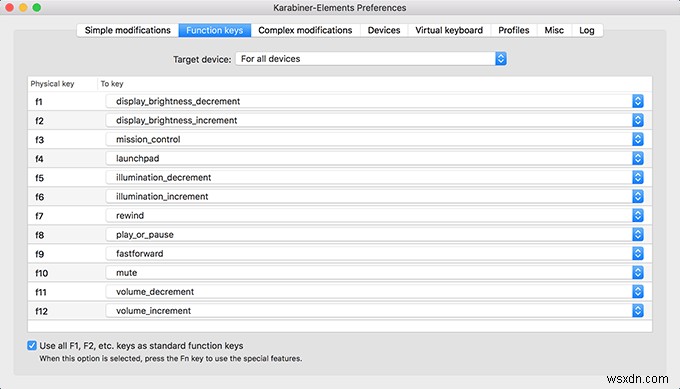680x389 pixels.
Task: Open the f5 illumination_decrement dropdown
Action: pos(375,177)
